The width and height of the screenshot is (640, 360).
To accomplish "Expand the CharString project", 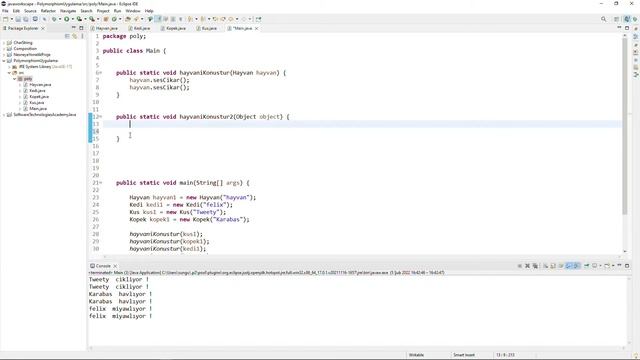I will (x=4, y=42).
